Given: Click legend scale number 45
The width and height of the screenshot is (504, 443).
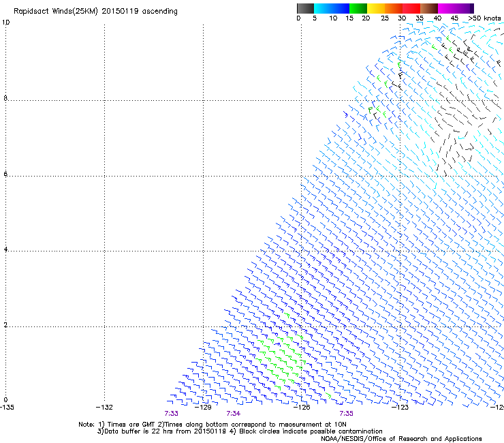Looking at the screenshot, I should (454, 18).
